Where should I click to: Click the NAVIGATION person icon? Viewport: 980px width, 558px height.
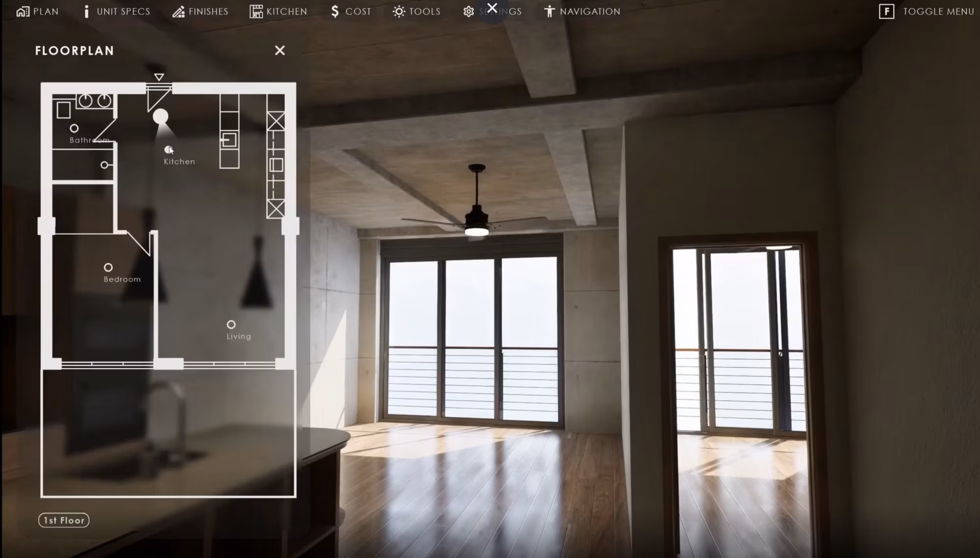(x=550, y=11)
